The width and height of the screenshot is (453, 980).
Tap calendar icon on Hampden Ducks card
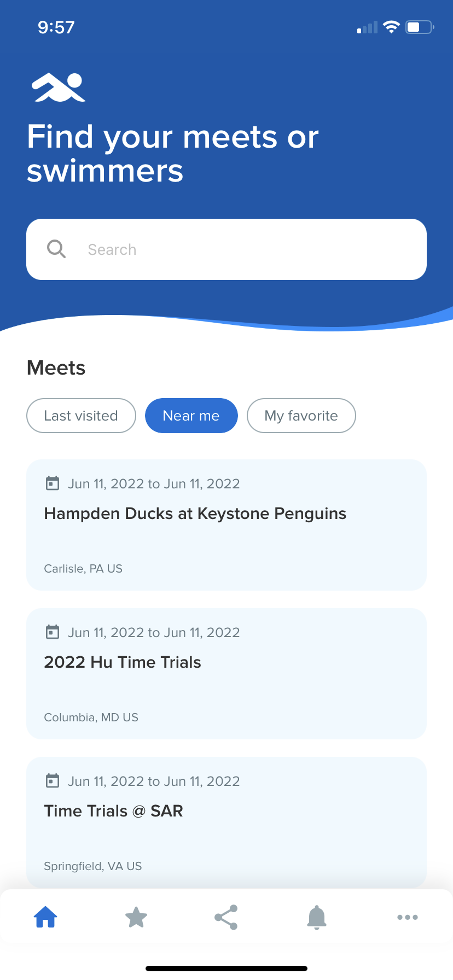[53, 483]
